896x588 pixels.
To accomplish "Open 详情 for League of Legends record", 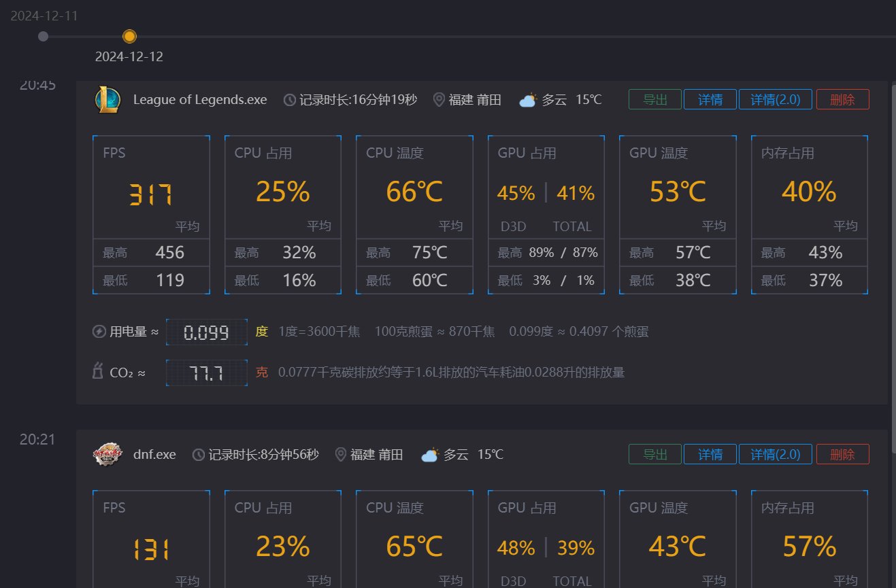I will click(710, 99).
